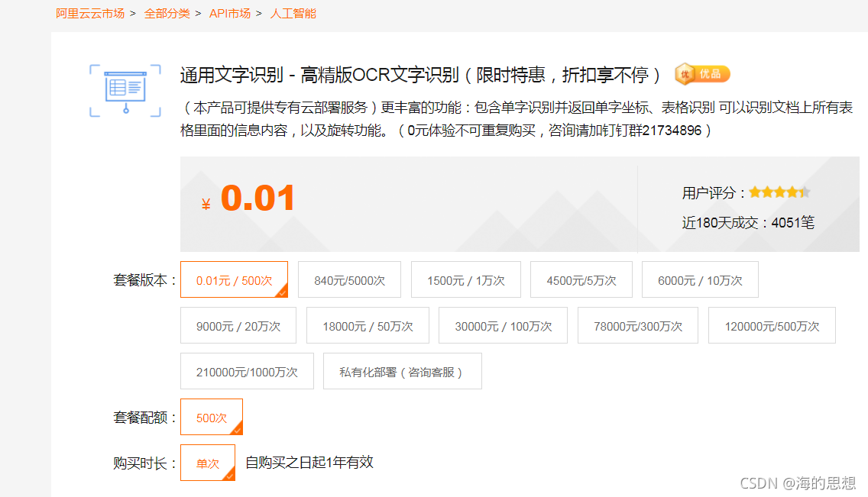Click the 购买时长 label
The width and height of the screenshot is (868, 497).
144,463
